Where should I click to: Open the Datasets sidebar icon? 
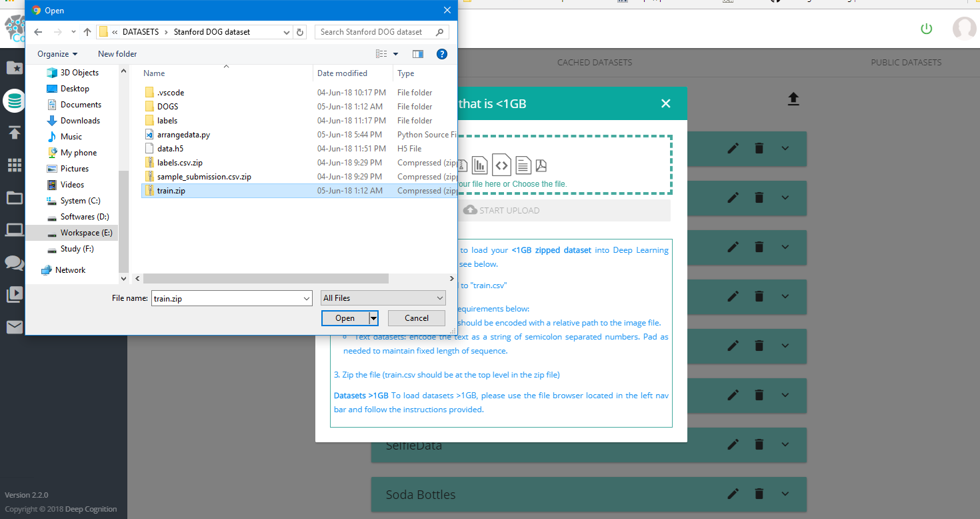coord(14,101)
